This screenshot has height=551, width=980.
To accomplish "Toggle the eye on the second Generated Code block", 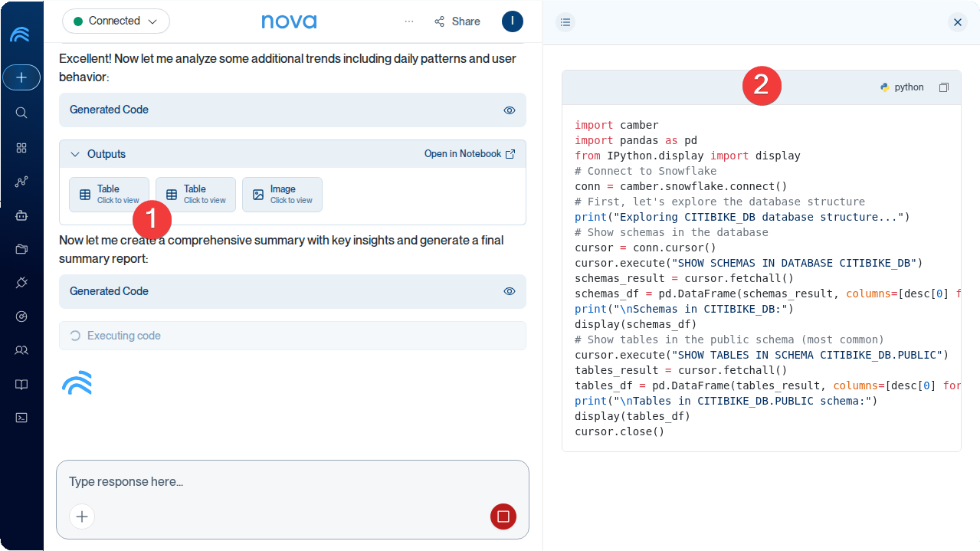I will (509, 291).
